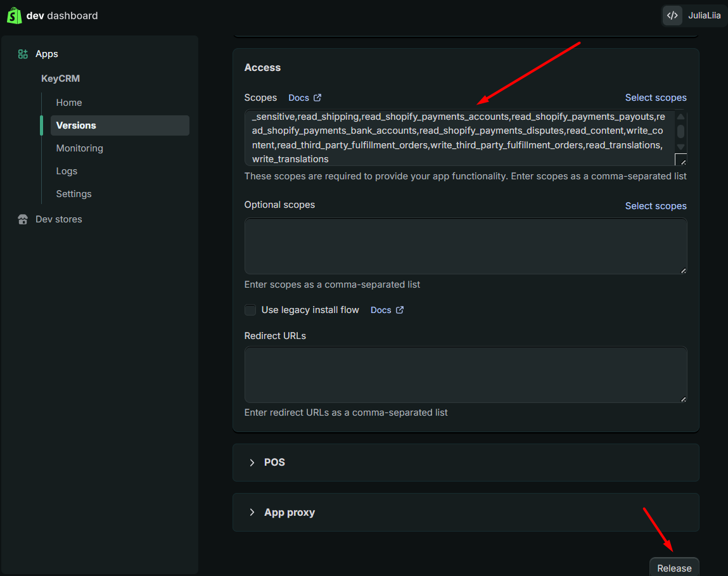Click the Shopify logo icon
The image size is (728, 576).
click(14, 16)
